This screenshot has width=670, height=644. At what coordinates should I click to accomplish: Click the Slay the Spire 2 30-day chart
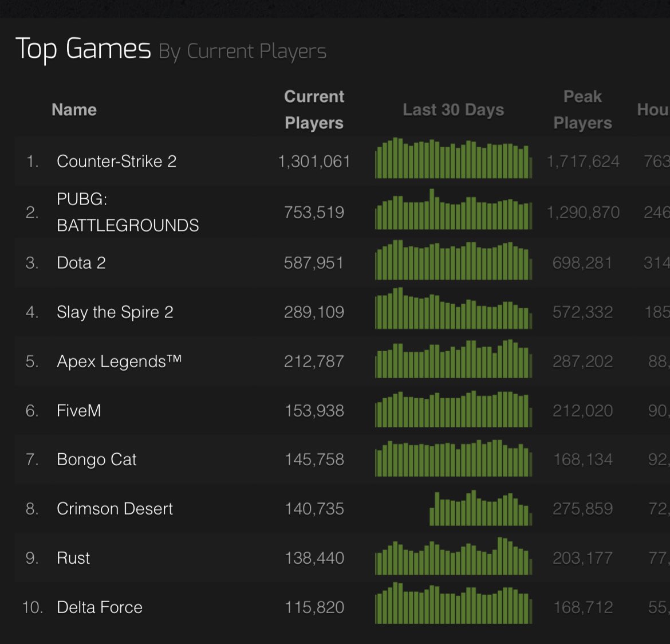(454, 308)
